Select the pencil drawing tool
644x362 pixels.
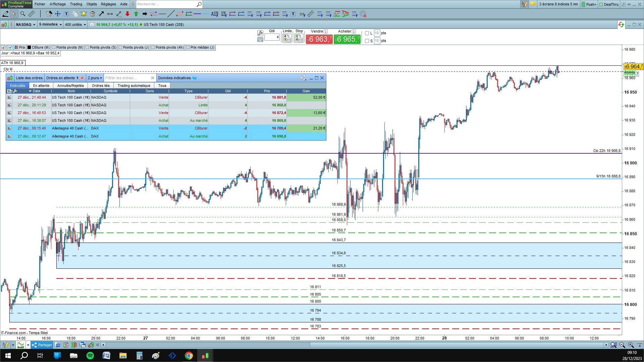pos(5,14)
